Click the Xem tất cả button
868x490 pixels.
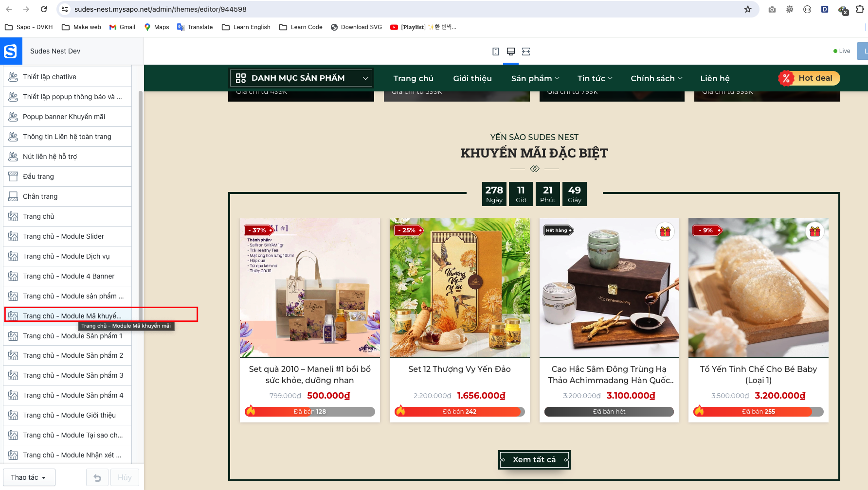click(x=534, y=459)
